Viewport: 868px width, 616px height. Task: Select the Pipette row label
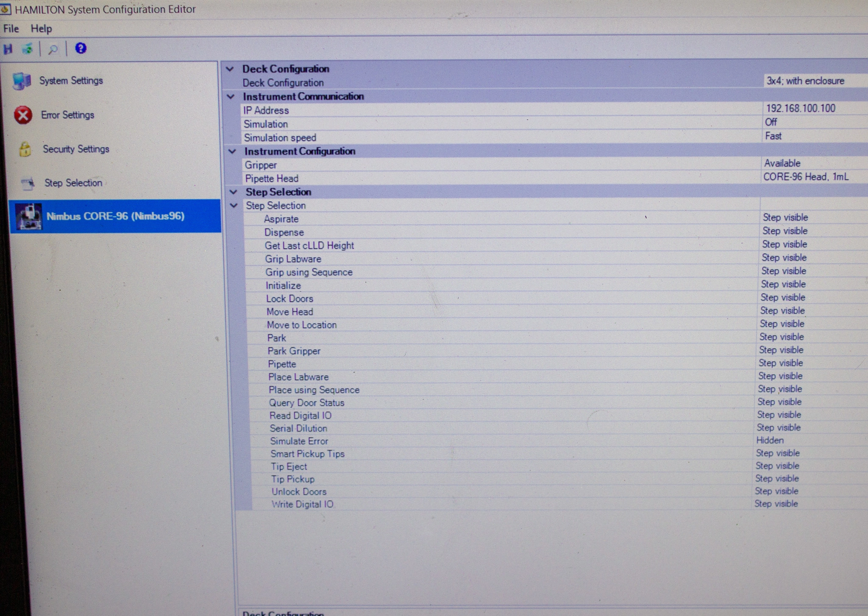pyautogui.click(x=282, y=364)
